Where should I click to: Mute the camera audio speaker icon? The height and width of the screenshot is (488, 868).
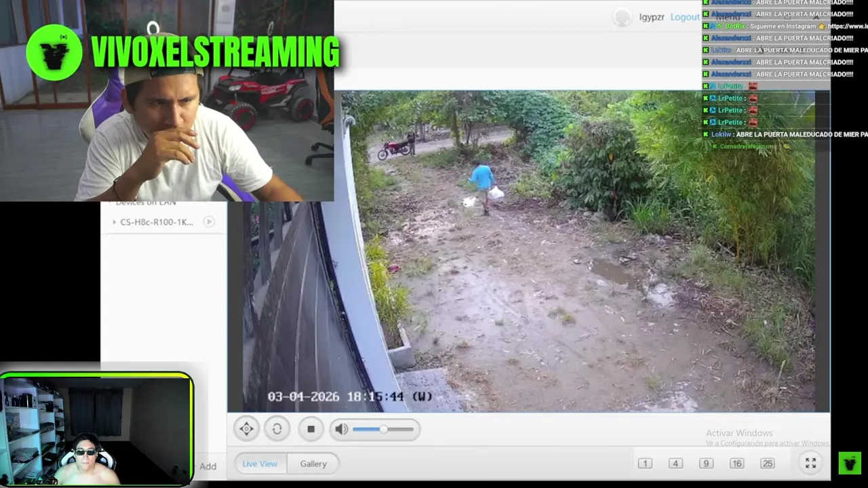[x=341, y=428]
